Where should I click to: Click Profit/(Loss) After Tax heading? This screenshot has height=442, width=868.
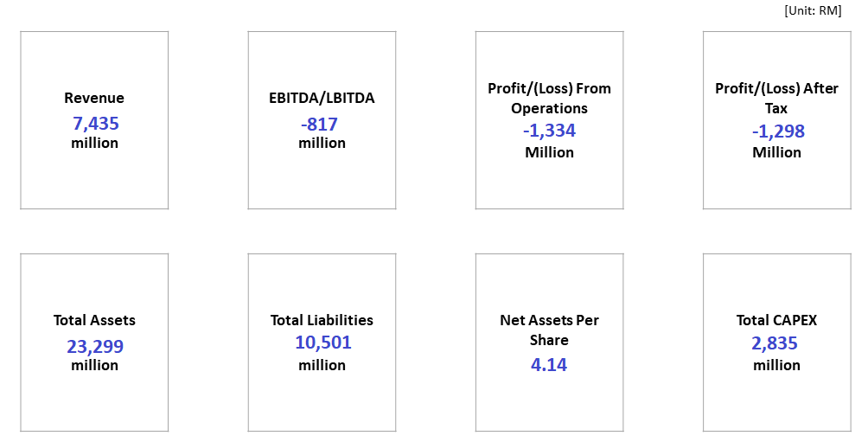pos(776,99)
